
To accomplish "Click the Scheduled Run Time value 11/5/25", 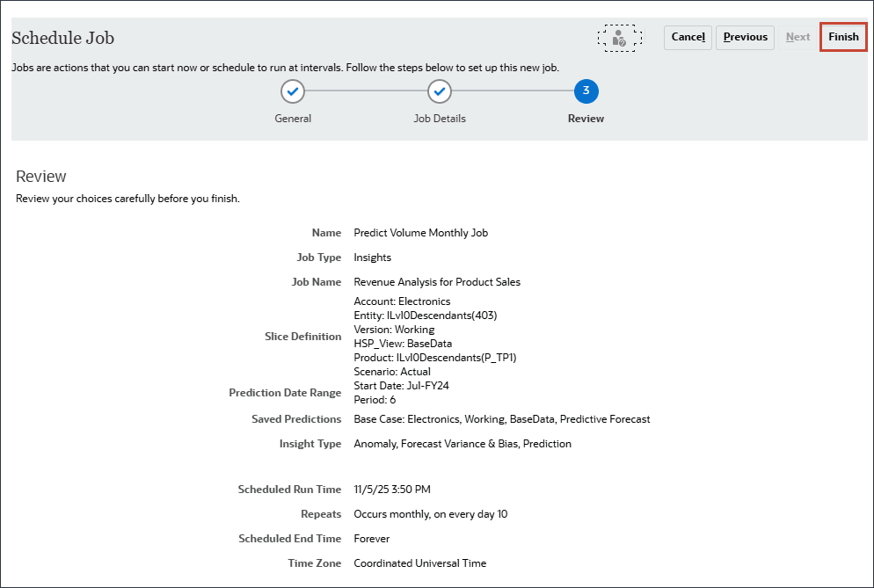I will 391,489.
